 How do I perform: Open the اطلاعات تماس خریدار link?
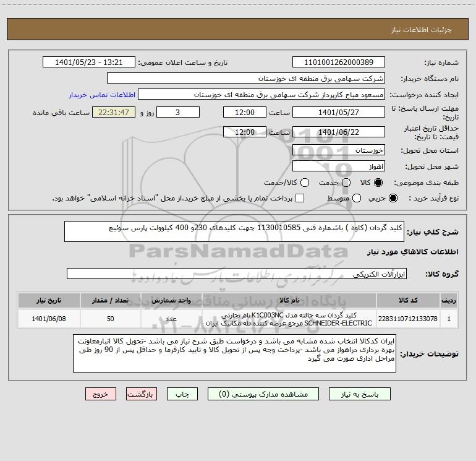coord(102,95)
